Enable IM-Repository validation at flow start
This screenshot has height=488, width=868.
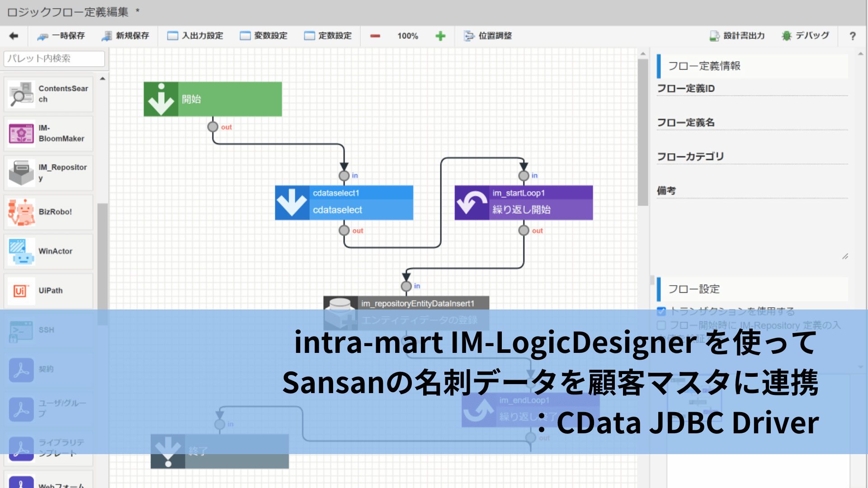click(661, 325)
